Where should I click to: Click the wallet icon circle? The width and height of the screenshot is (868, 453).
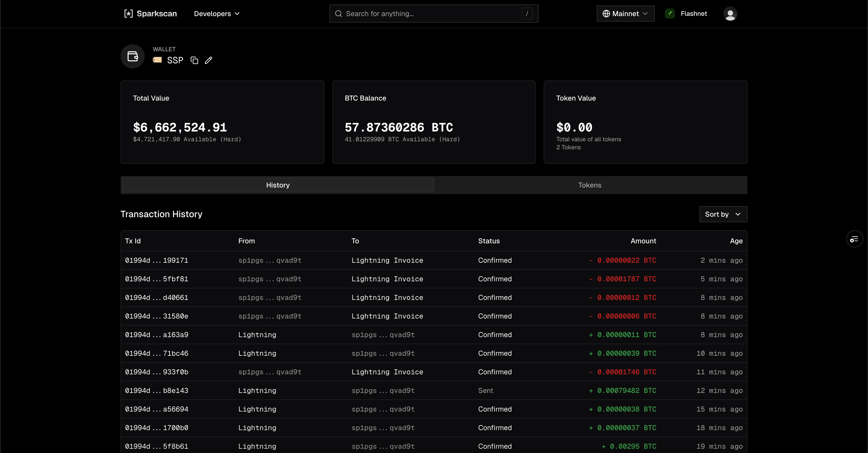133,56
